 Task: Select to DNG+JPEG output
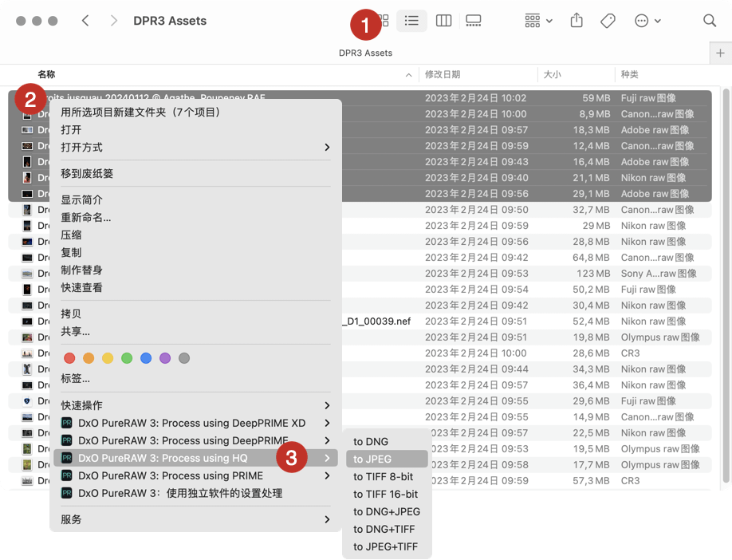(x=387, y=511)
